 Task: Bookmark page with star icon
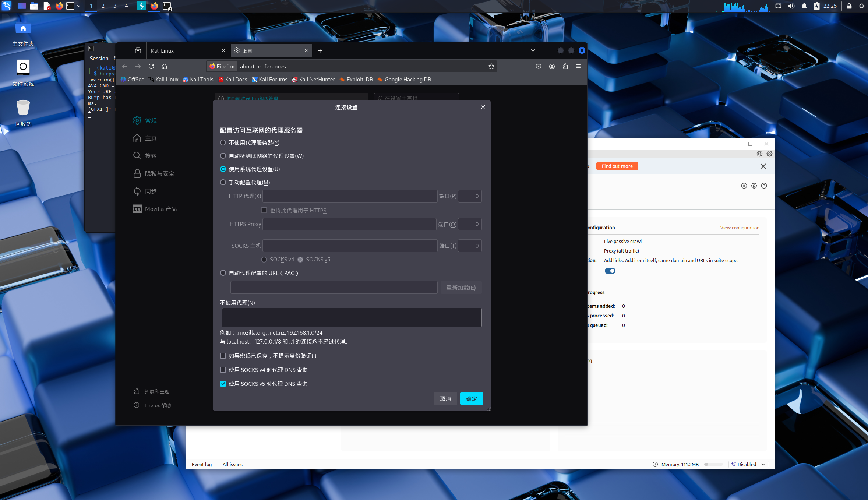click(491, 66)
